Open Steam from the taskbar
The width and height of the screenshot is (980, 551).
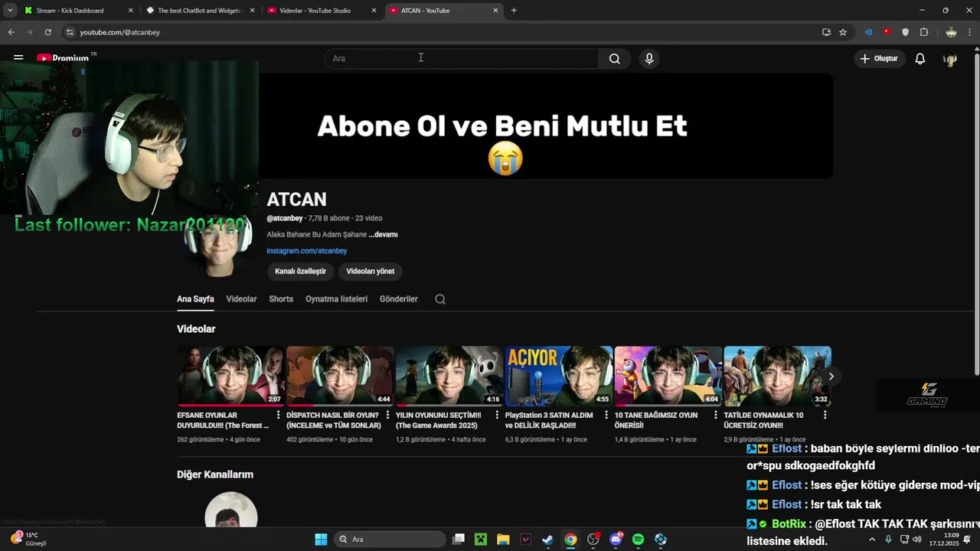tap(547, 540)
